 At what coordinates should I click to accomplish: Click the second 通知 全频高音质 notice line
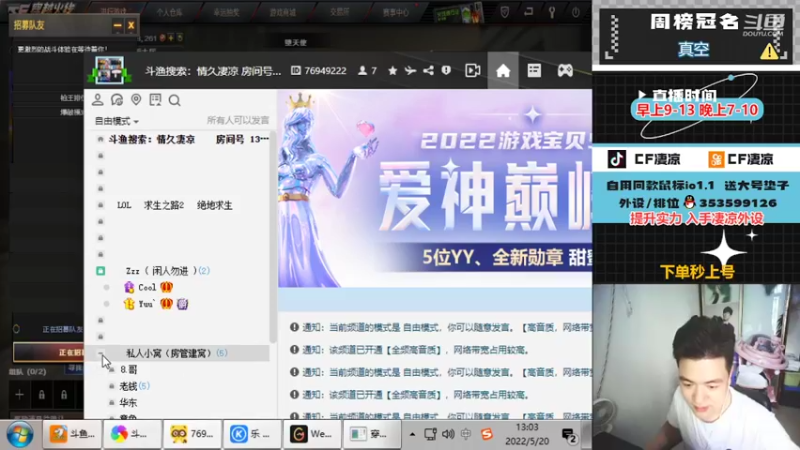(x=410, y=350)
